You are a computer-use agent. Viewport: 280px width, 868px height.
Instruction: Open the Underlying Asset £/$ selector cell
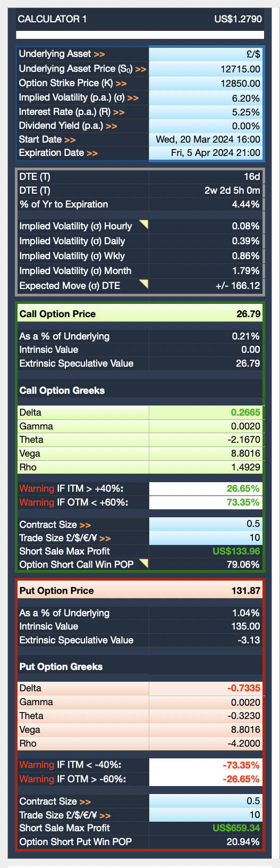click(205, 54)
